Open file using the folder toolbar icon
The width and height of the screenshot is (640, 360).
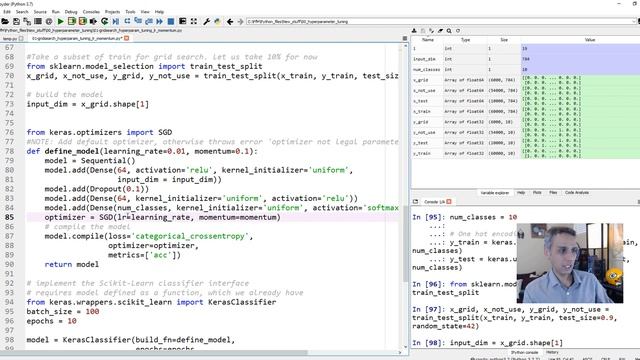click(5, 21)
